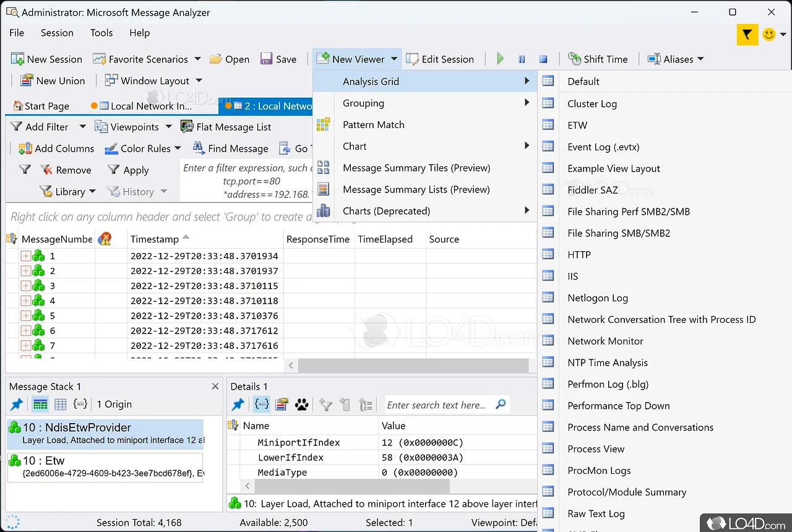Image resolution: width=792 pixels, height=532 pixels.
Task: Expand the Color Rules dropdown
Action: click(178, 148)
